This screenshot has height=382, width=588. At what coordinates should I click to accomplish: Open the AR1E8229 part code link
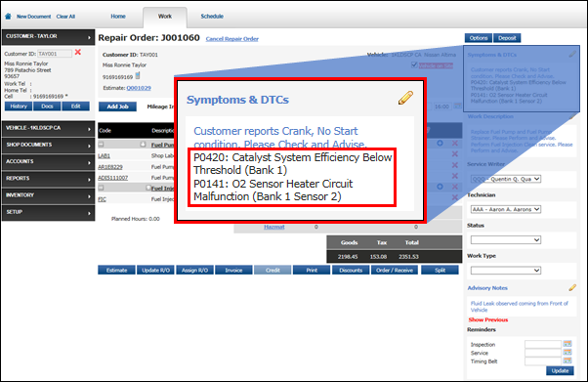pyautogui.click(x=110, y=167)
